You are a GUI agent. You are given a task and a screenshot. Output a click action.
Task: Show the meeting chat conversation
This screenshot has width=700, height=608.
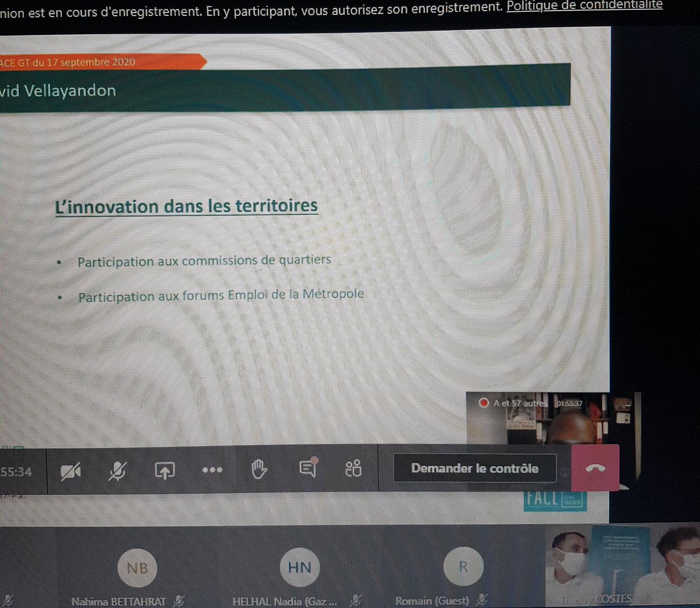pos(307,467)
